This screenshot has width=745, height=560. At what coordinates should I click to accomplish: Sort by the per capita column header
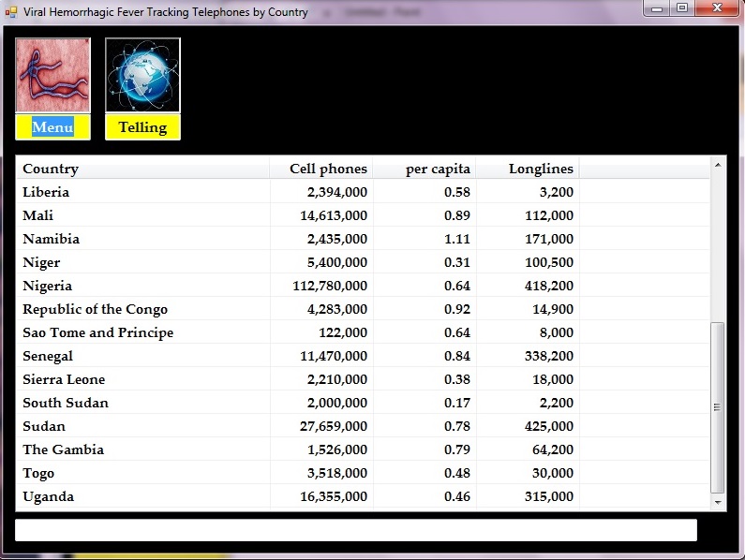(x=425, y=169)
